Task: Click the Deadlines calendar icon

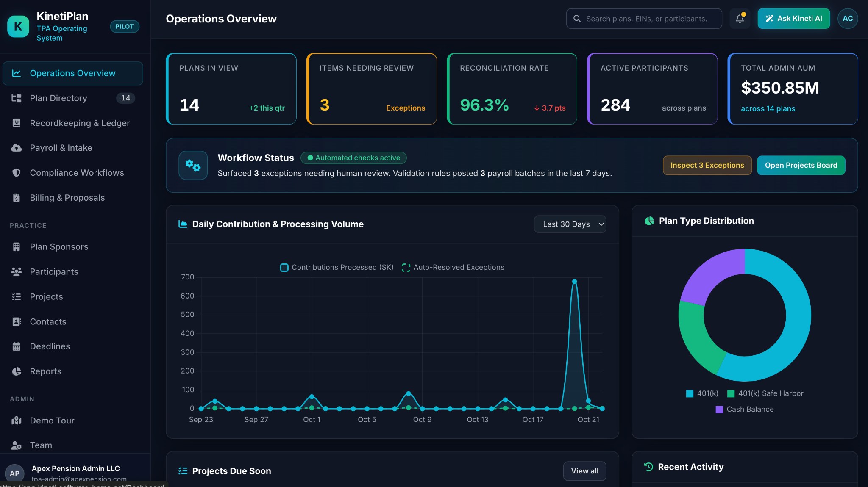Action: 17,346
